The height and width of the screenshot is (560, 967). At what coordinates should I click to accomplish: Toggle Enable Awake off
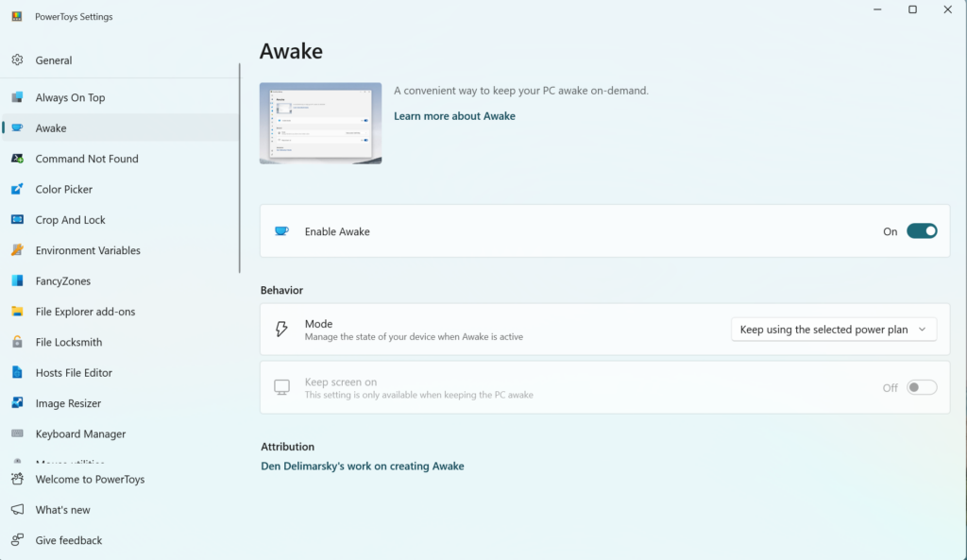click(921, 230)
